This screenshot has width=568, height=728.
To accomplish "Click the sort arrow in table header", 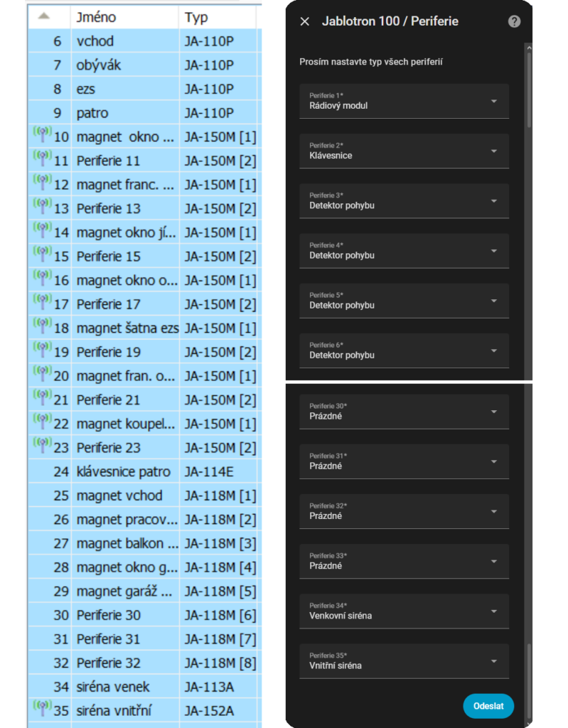I will click(x=43, y=16).
